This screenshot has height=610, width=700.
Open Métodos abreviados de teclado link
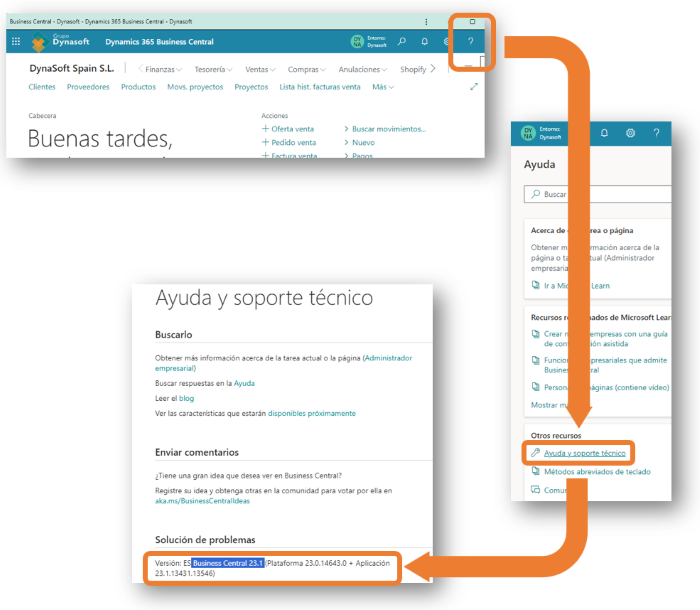(597, 471)
